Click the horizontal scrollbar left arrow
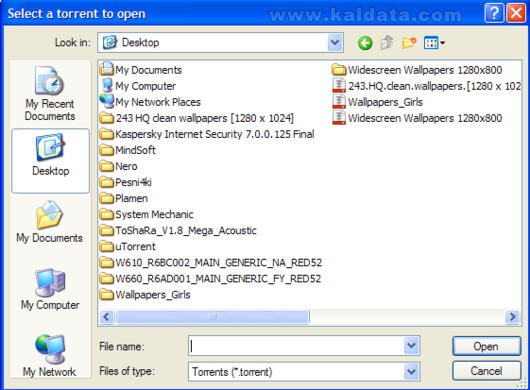 (x=107, y=317)
